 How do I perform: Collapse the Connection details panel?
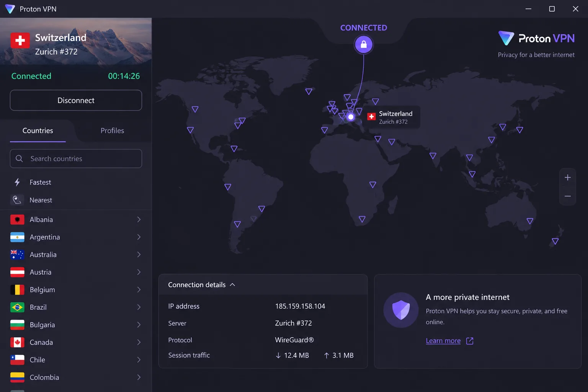pyautogui.click(x=232, y=285)
